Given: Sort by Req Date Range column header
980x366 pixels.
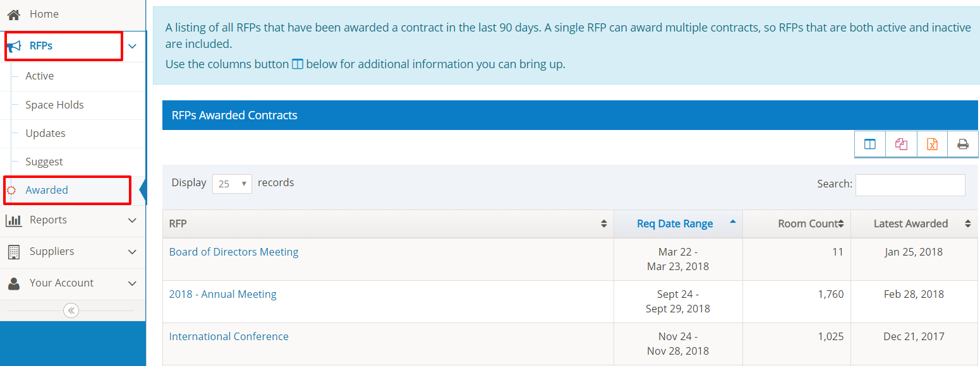Looking at the screenshot, I should tap(675, 223).
